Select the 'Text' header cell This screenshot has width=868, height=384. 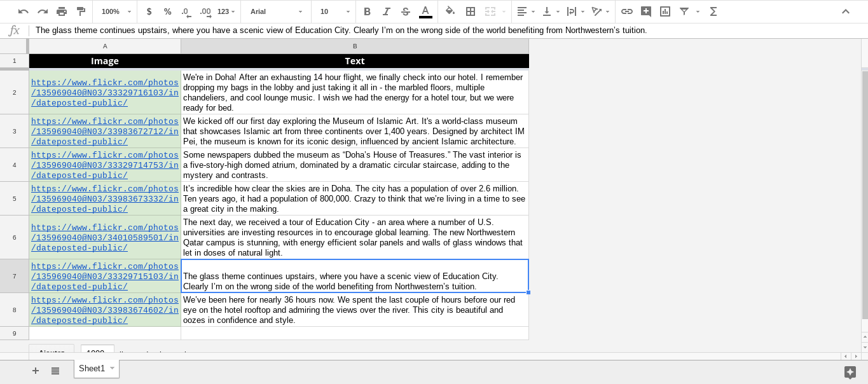click(x=355, y=61)
